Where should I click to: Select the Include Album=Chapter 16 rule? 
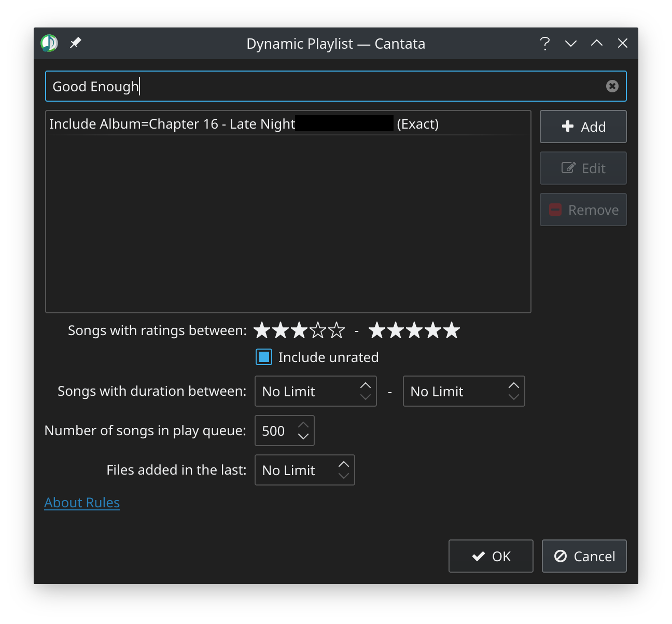coord(288,124)
